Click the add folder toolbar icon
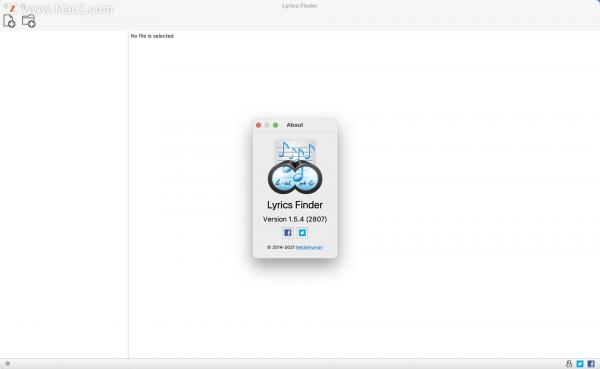 [29, 21]
